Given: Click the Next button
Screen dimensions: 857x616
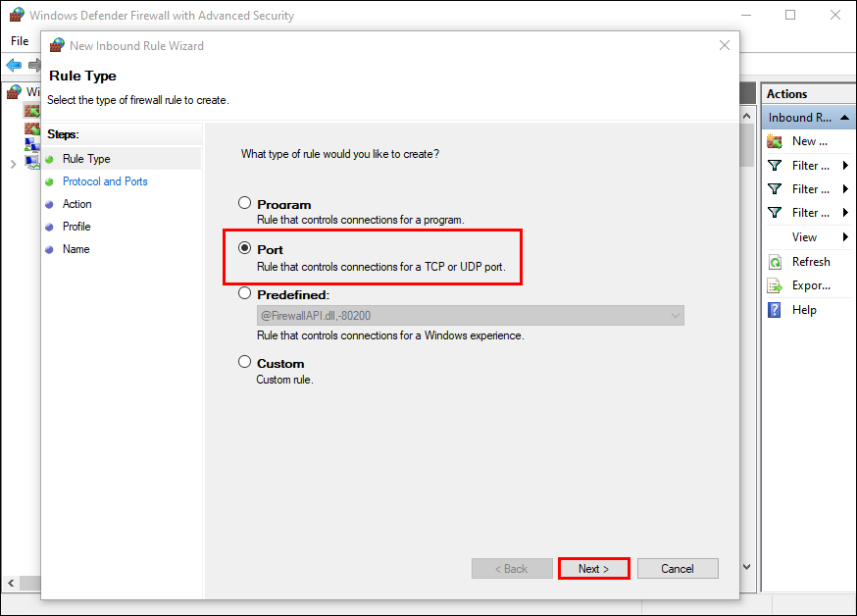Looking at the screenshot, I should 593,569.
